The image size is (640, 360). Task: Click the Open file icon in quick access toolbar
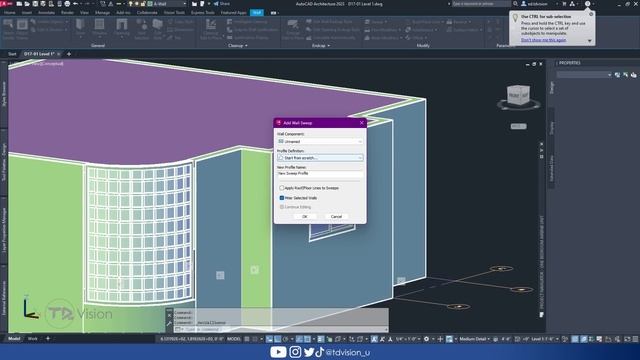pos(27,4)
